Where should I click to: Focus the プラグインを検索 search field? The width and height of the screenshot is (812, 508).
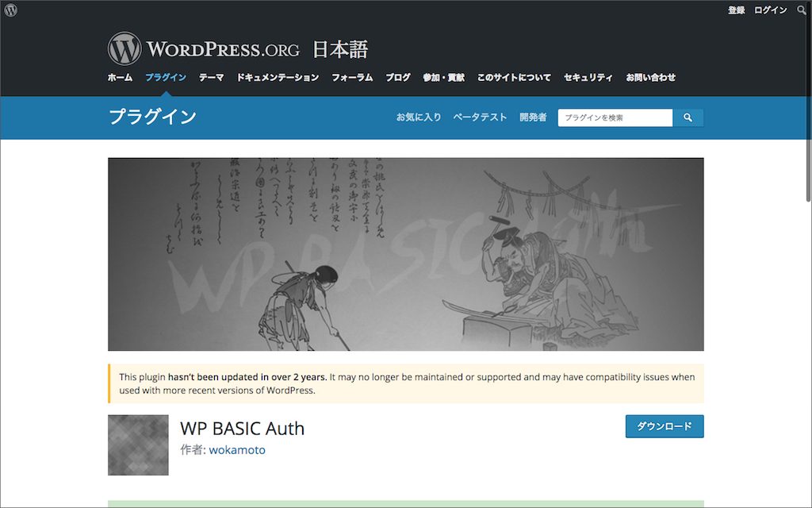(615, 117)
